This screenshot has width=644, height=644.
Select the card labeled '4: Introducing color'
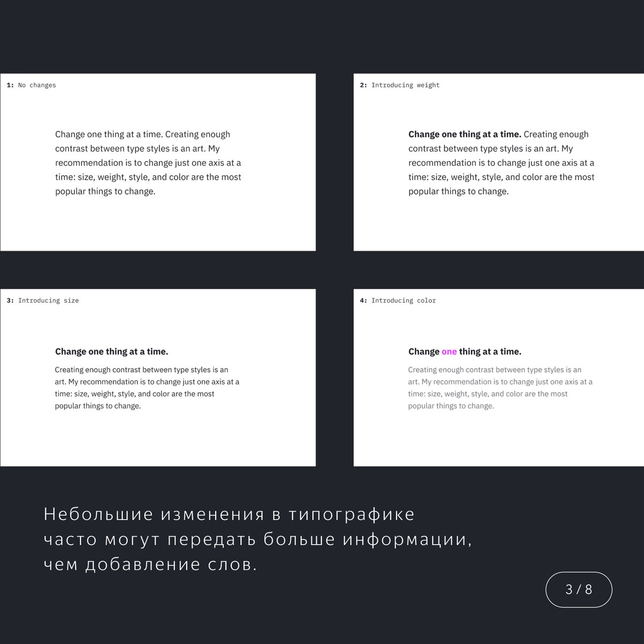pos(499,378)
